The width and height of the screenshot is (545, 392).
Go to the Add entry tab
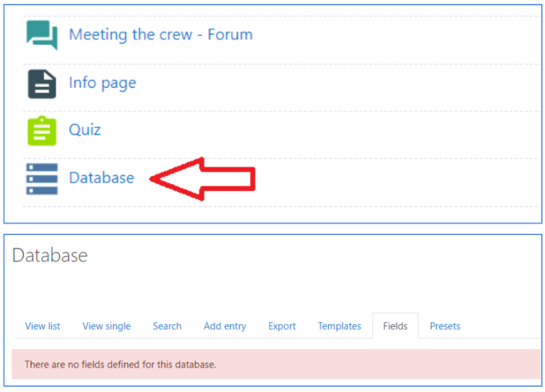click(x=224, y=326)
